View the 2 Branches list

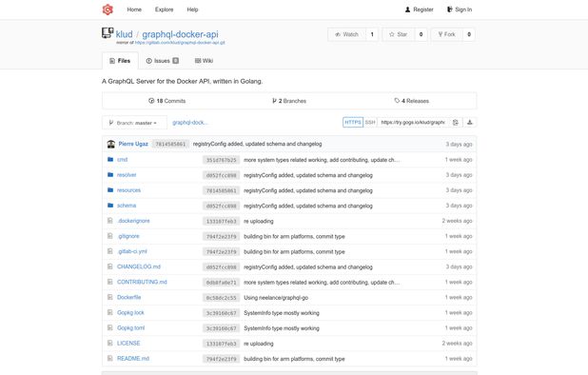click(x=289, y=101)
